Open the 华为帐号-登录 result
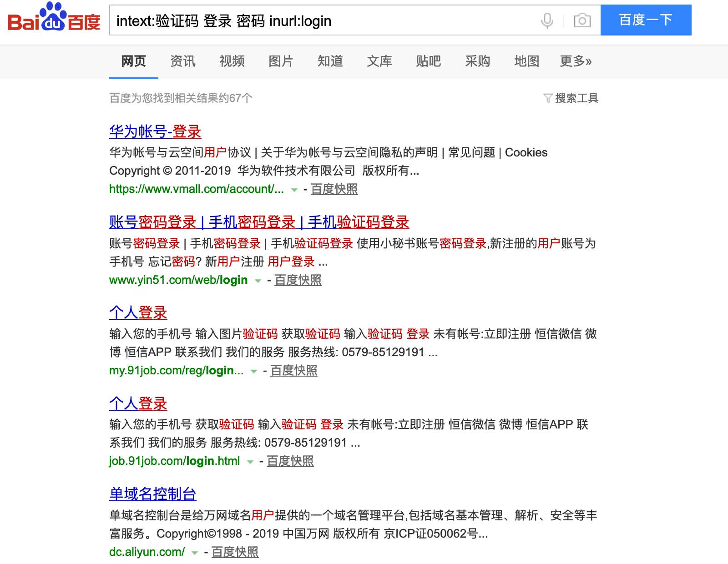The height and width of the screenshot is (564, 728). point(155,132)
